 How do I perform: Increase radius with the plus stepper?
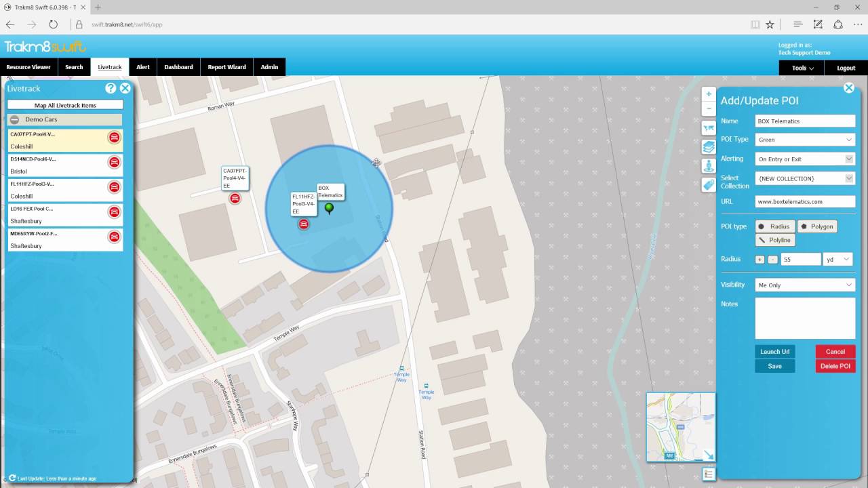pos(759,260)
